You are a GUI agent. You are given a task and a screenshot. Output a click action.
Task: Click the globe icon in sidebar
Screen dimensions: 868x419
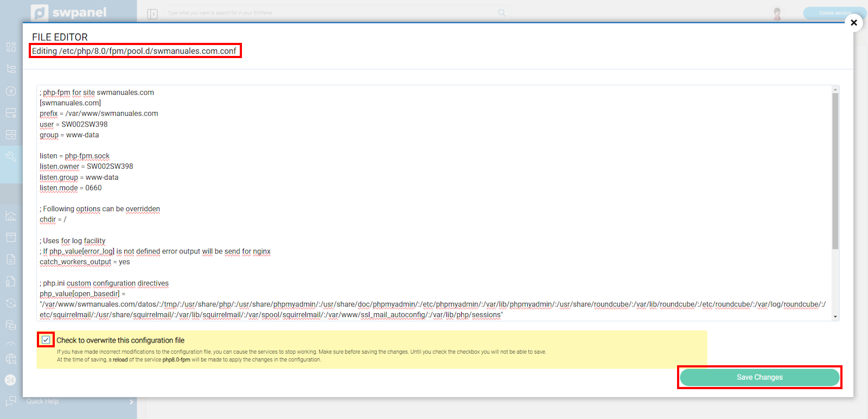pos(11,359)
